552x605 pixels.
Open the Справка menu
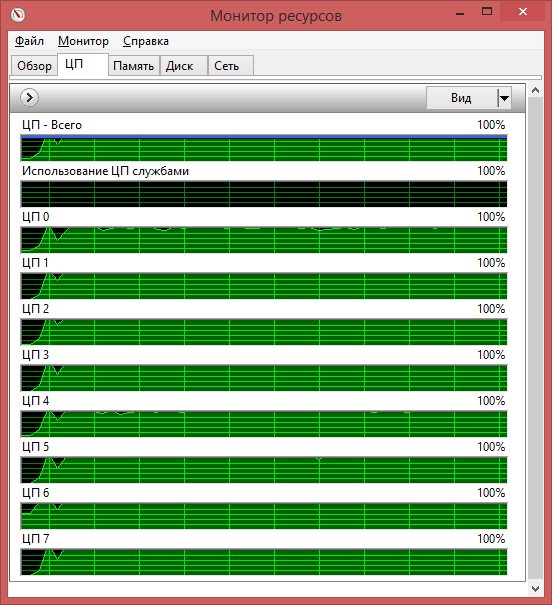click(146, 41)
